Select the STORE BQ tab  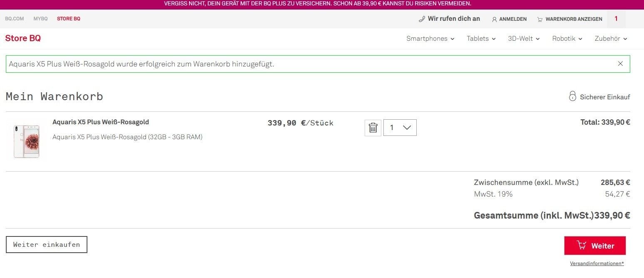point(69,19)
